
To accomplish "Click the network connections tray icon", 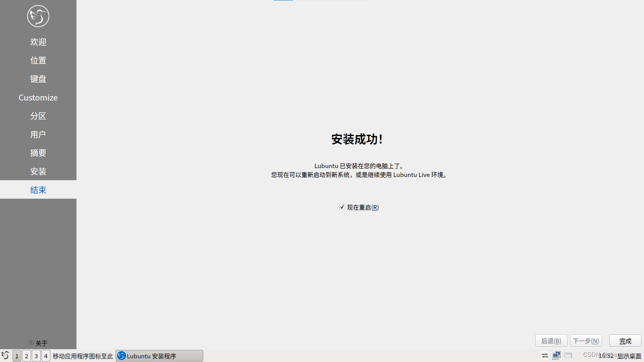I will point(557,356).
